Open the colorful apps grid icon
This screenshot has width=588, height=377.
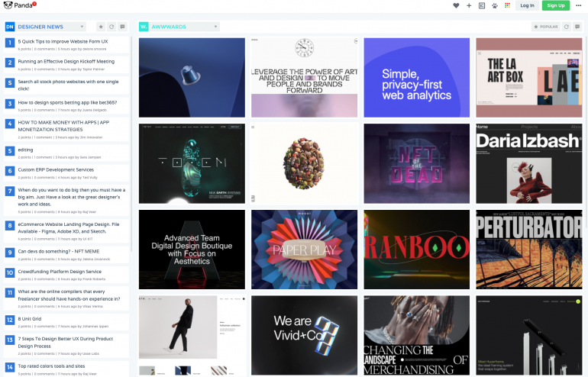[507, 5]
